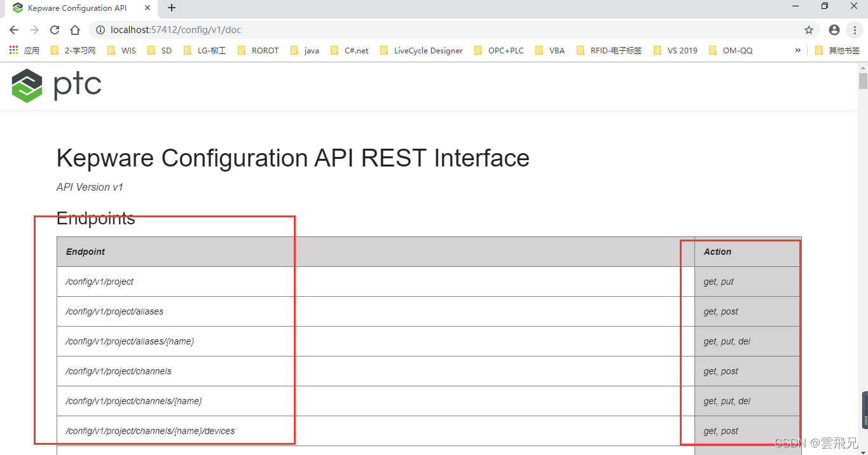
Task: Open the C#.net bookmark folder
Action: pyautogui.click(x=350, y=50)
